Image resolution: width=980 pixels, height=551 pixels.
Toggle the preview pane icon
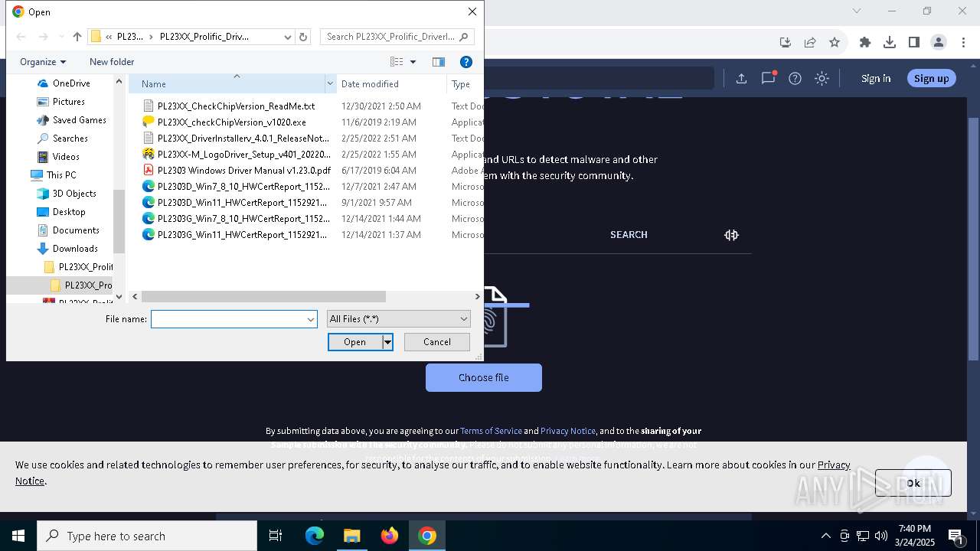click(439, 62)
